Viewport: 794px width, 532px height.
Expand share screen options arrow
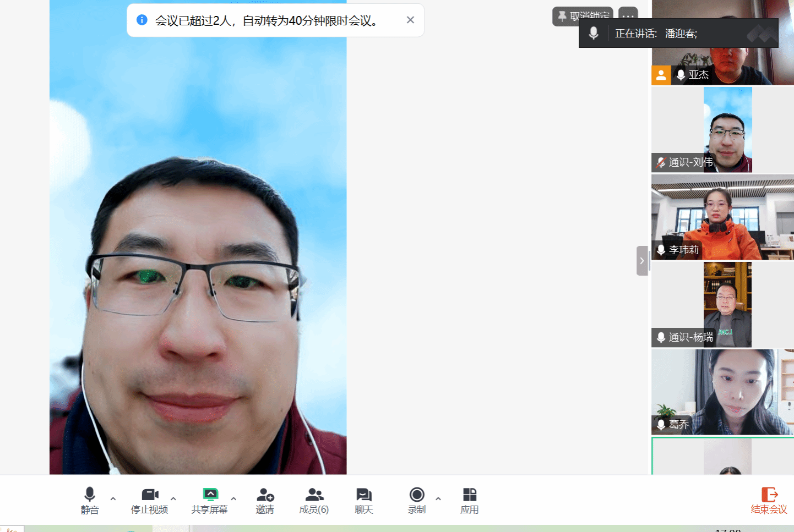(x=233, y=499)
